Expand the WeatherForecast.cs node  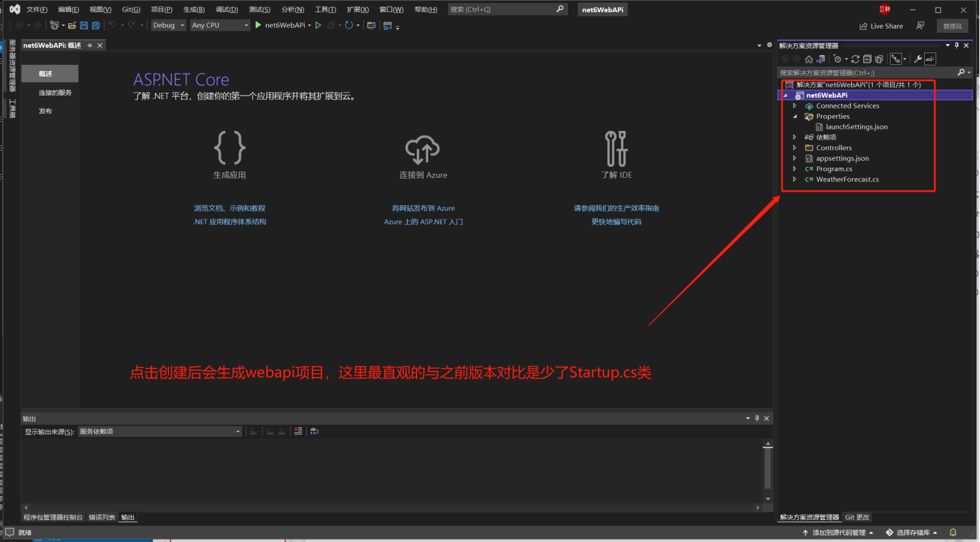pyautogui.click(x=795, y=179)
